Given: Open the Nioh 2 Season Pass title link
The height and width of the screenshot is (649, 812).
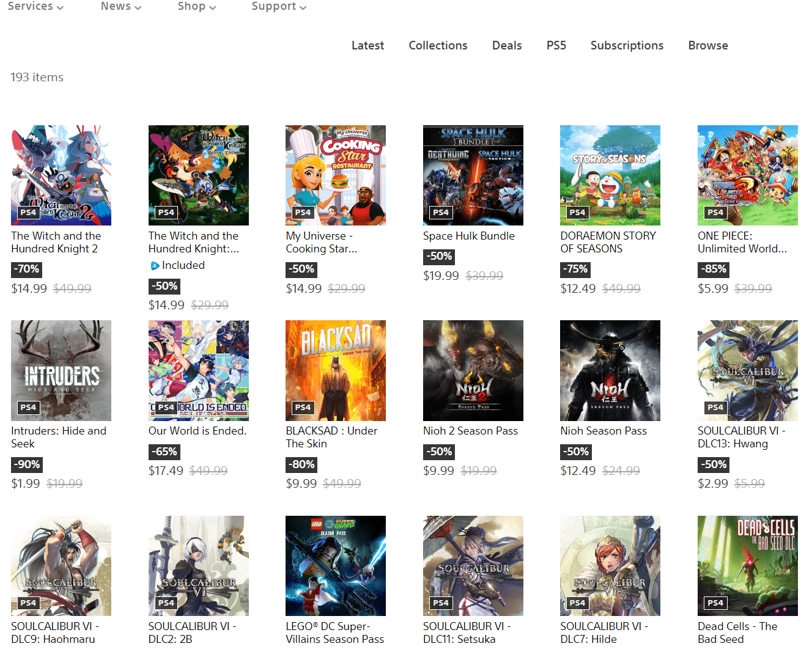Looking at the screenshot, I should pyautogui.click(x=470, y=431).
